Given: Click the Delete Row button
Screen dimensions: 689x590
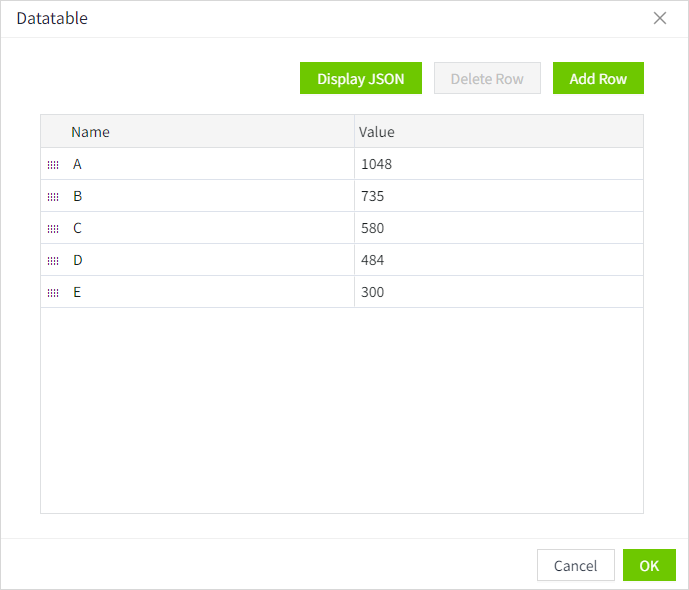Looking at the screenshot, I should coord(487,79).
